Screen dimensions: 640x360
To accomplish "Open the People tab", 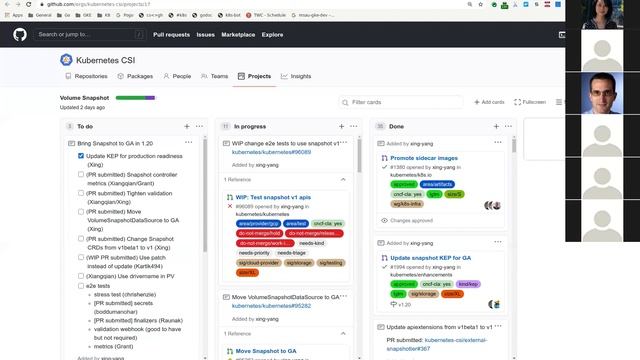I will pyautogui.click(x=177, y=76).
